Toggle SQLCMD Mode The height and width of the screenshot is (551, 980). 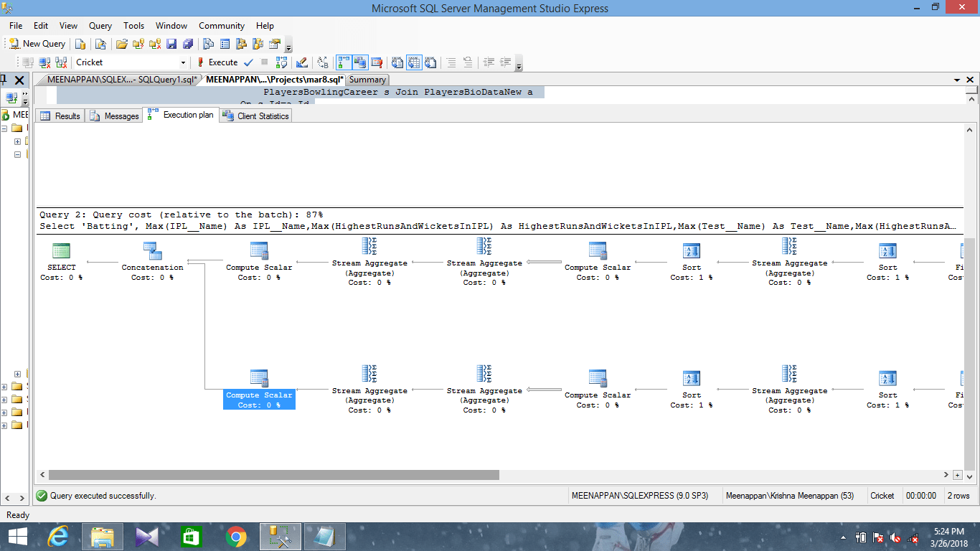tap(377, 62)
